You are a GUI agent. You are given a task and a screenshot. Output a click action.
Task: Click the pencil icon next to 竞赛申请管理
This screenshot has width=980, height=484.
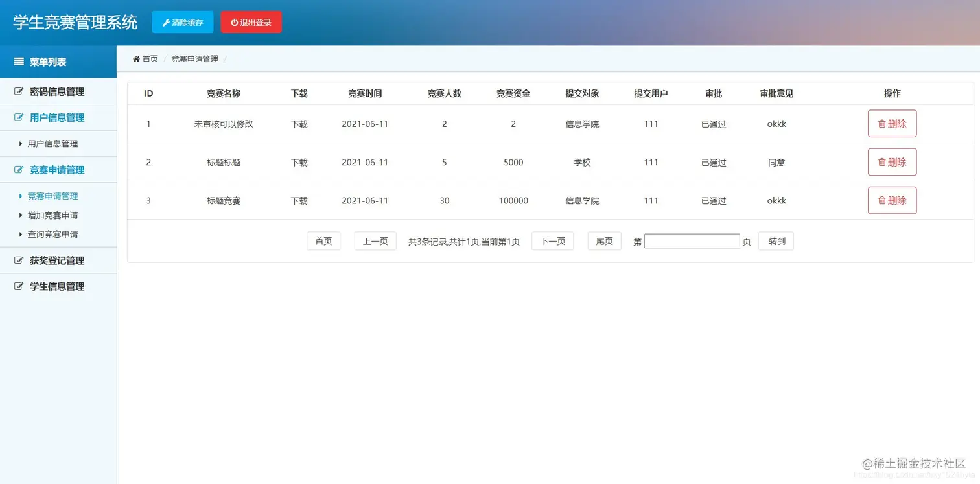(x=18, y=170)
